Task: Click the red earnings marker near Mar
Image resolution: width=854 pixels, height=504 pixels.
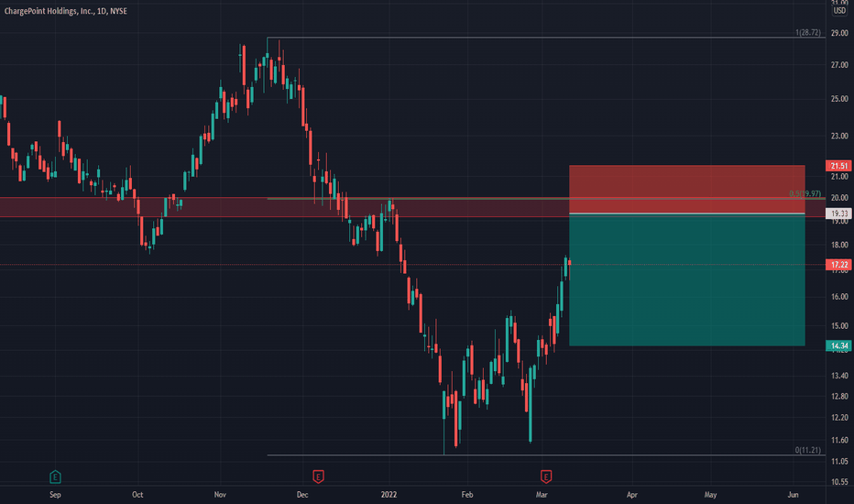Action: point(546,477)
